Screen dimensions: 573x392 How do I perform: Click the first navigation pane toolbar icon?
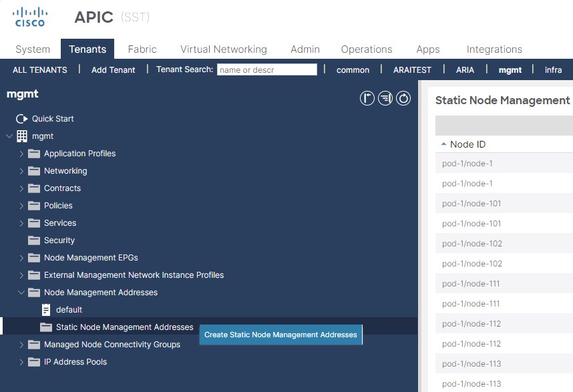(x=367, y=99)
